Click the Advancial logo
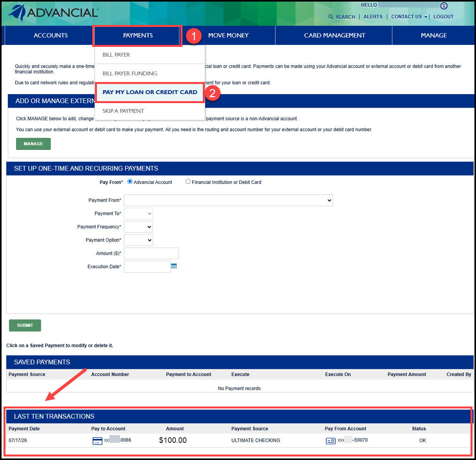476x460 pixels. pyautogui.click(x=53, y=13)
